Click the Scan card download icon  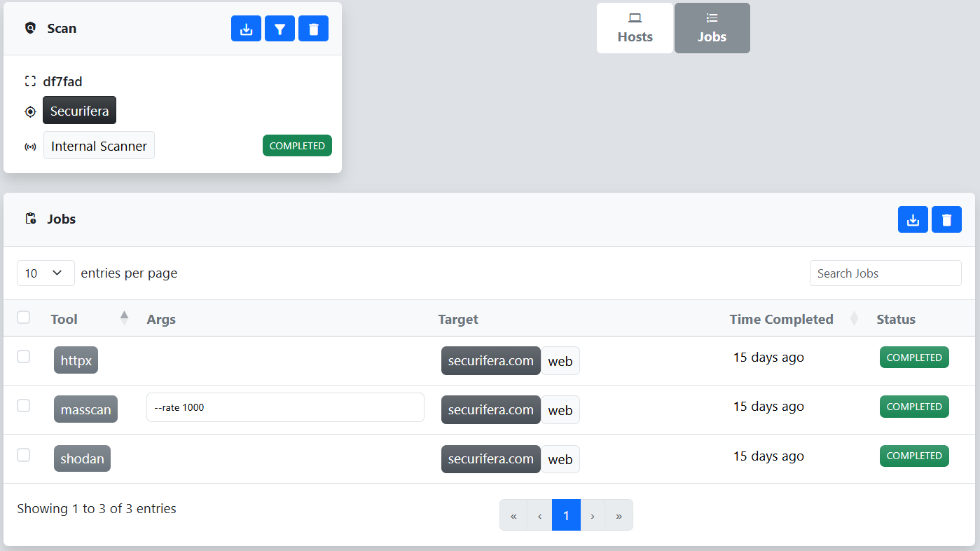click(x=246, y=29)
